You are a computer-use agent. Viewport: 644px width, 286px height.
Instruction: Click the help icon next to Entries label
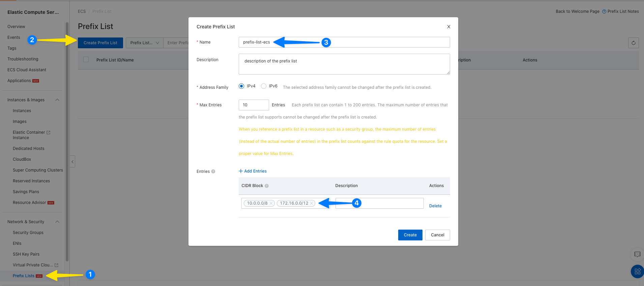[213, 172]
